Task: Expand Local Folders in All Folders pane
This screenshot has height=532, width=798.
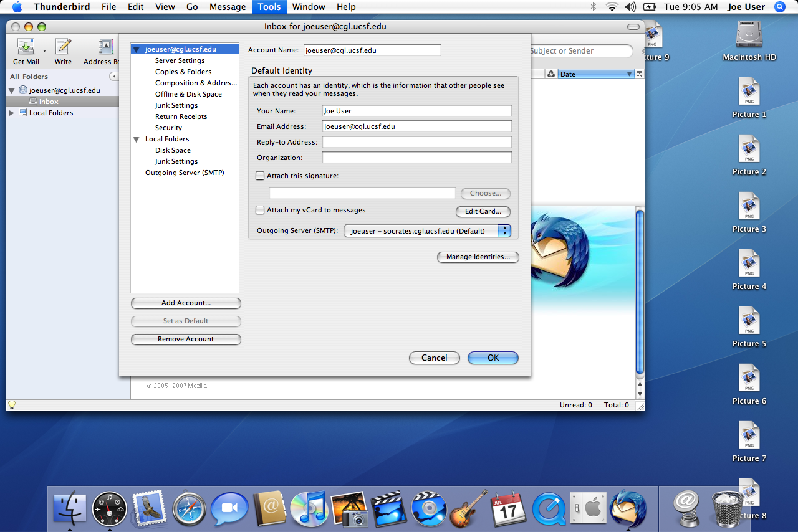Action: (12, 113)
